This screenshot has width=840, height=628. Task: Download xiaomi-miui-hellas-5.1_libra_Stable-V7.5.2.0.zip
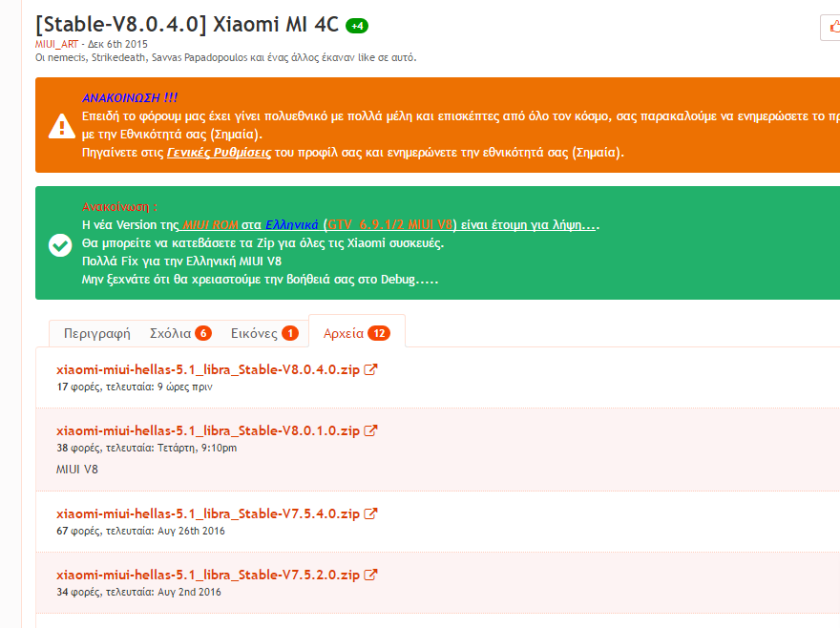(208, 575)
